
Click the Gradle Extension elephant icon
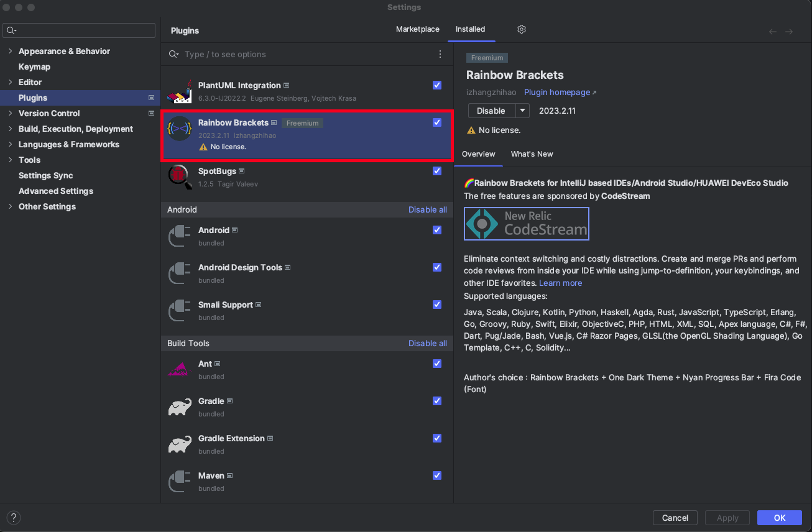click(x=180, y=444)
